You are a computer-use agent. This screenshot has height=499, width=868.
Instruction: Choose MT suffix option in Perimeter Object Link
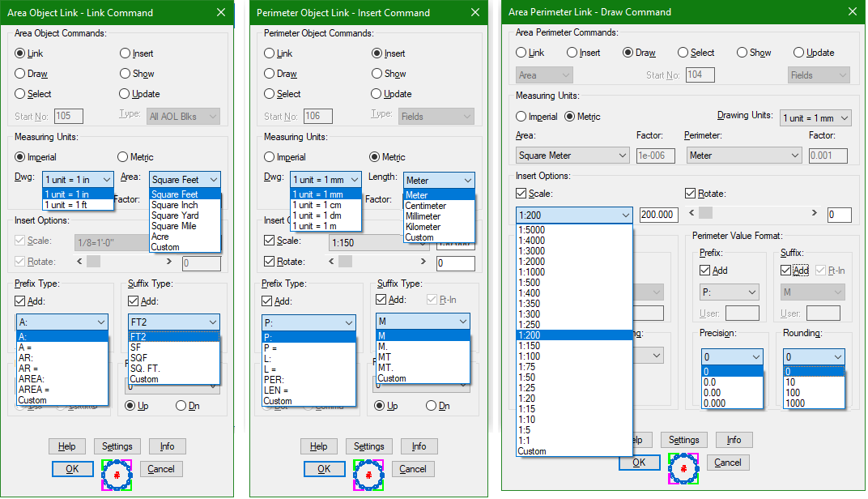(x=423, y=357)
